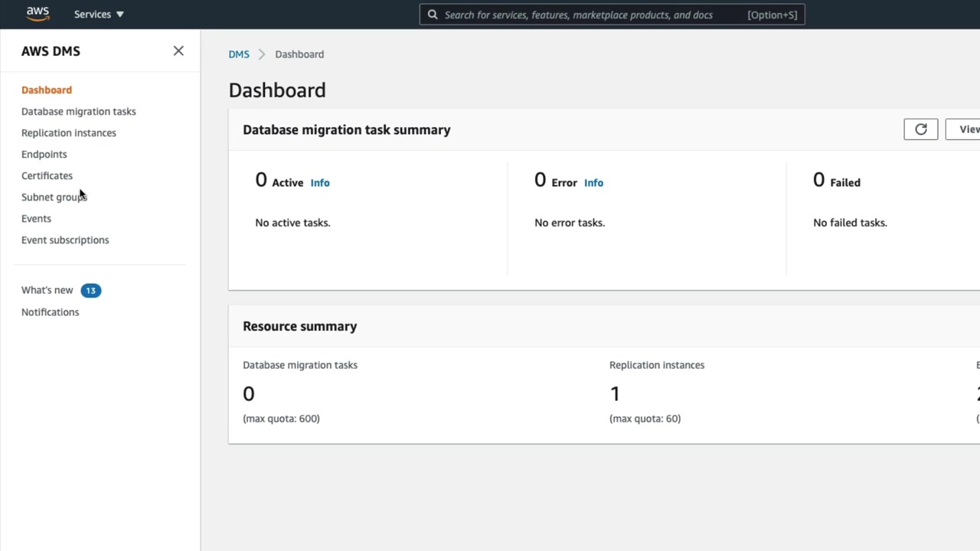The width and height of the screenshot is (980, 551).
Task: Go to Replication instances page
Action: coord(69,133)
